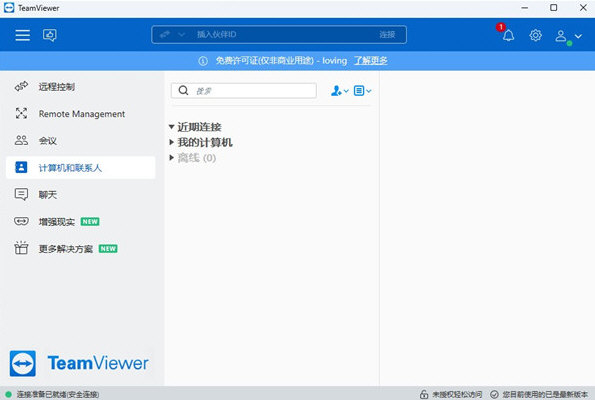Image resolution: width=595 pixels, height=400 pixels.
Task: Open the settings gear
Action: 535,35
